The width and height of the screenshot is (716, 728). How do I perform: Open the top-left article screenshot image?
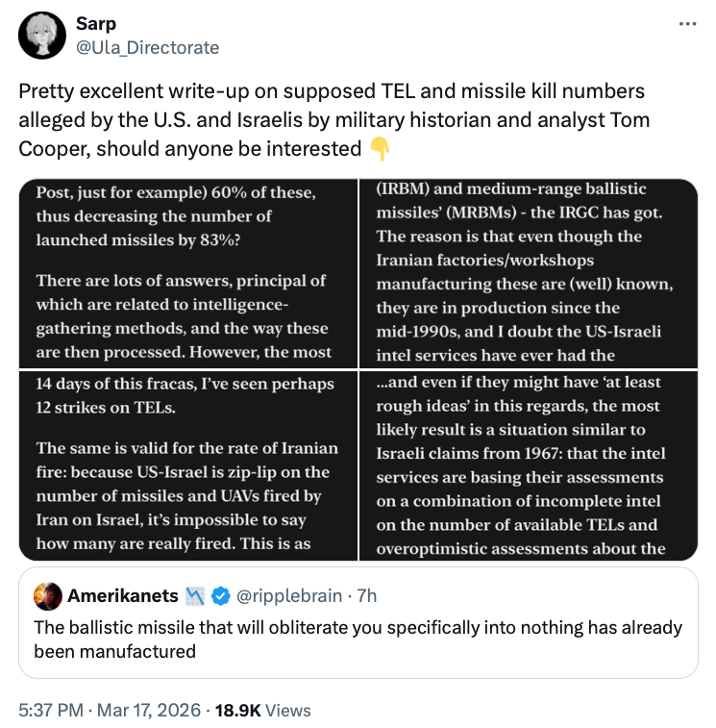(187, 273)
